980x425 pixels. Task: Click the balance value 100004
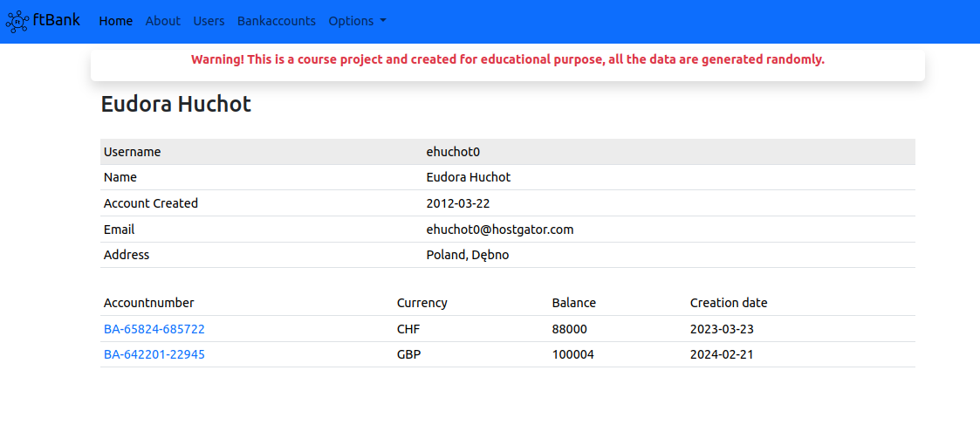click(x=573, y=354)
